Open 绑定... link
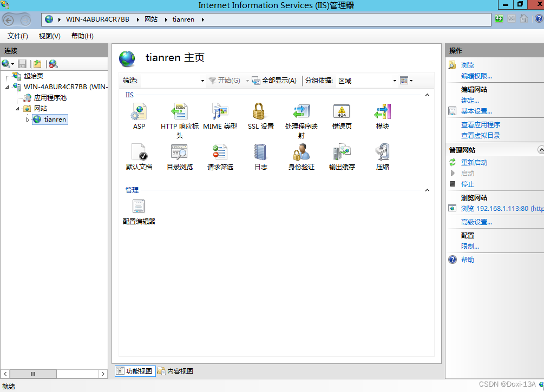 470,101
